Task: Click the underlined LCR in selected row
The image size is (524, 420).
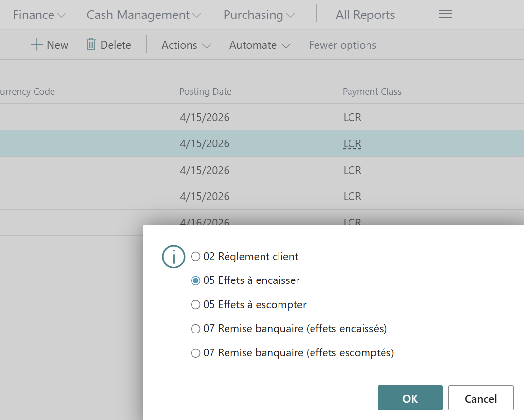Action: (x=352, y=144)
